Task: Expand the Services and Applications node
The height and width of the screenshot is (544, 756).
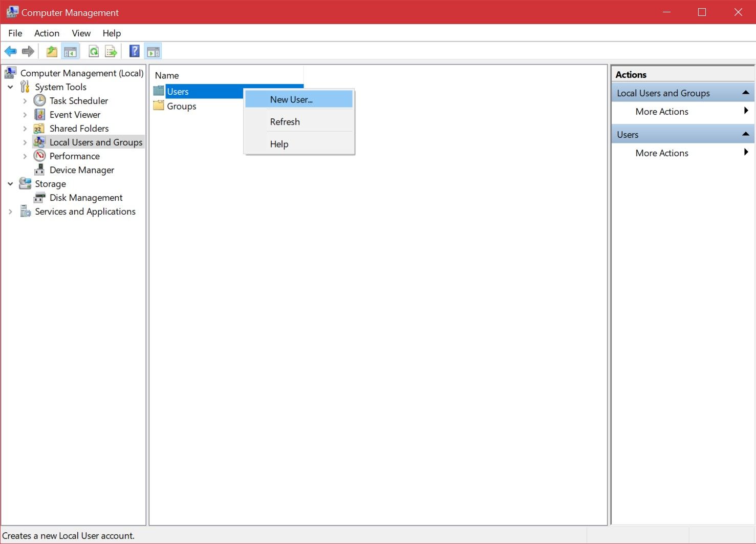Action: (x=10, y=212)
